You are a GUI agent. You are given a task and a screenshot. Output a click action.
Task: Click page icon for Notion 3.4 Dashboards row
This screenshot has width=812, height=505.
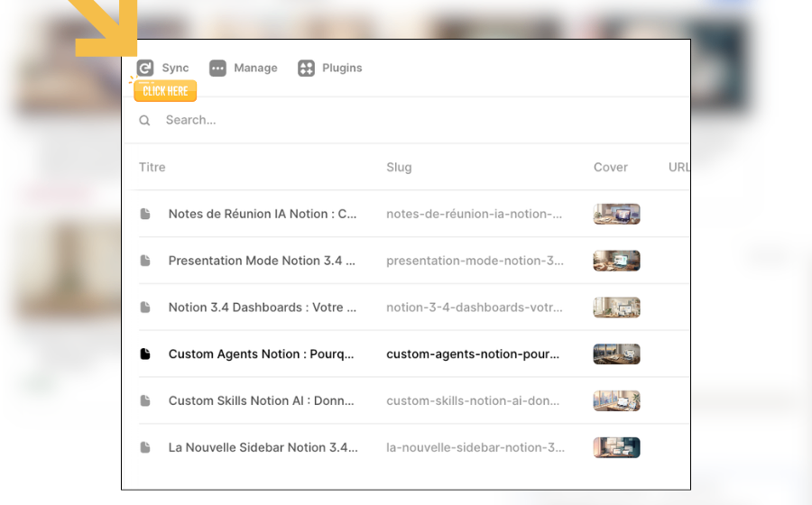click(x=145, y=308)
